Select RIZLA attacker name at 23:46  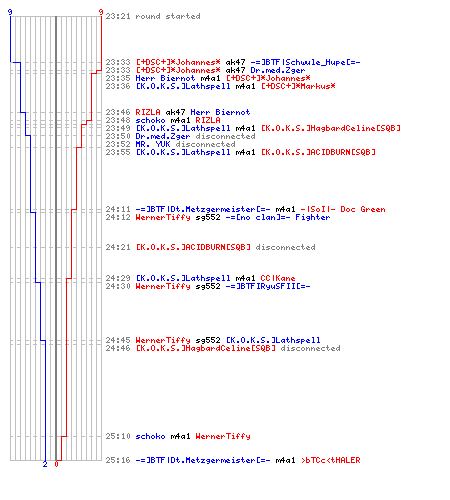(x=148, y=112)
